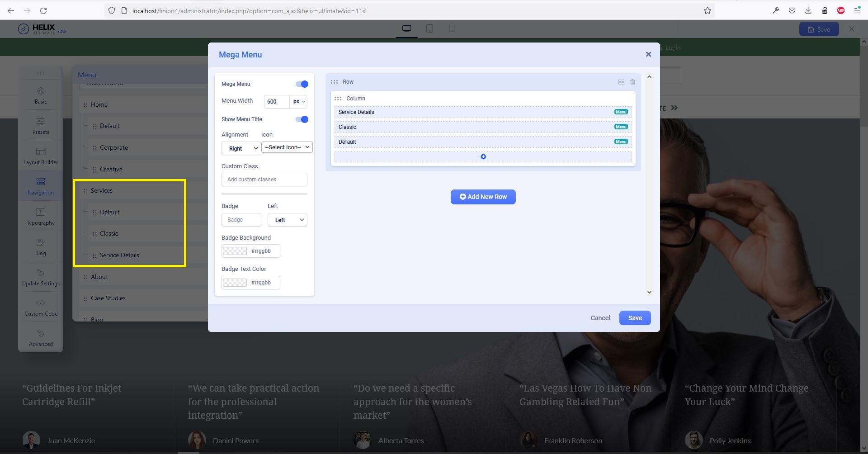Screen dimensions: 868x454
Task: Open the Alignment dropdown set to Right
Action: 241,148
